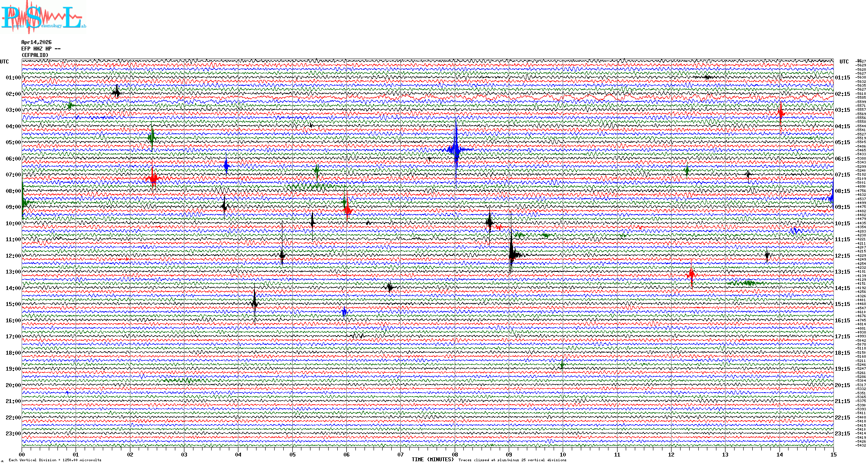Click the TIME (MINUTES) axis title
The height and width of the screenshot is (466, 868).
pos(433,460)
